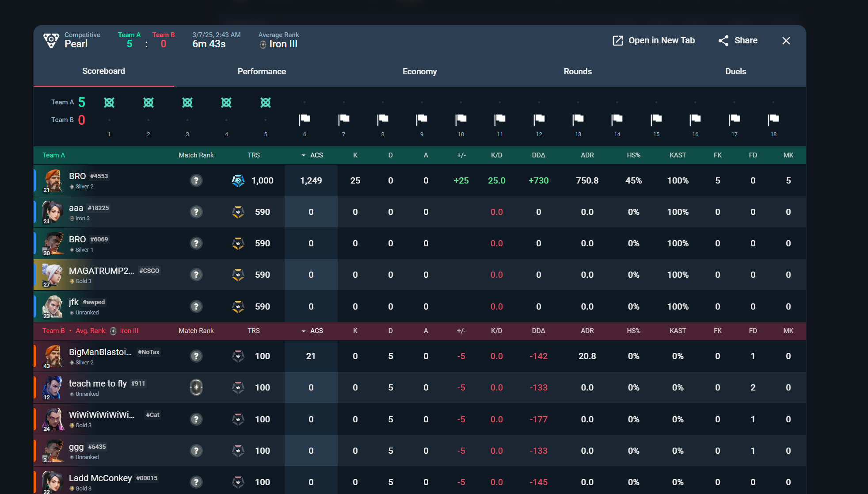The image size is (868, 494).
Task: Open the Economy tab
Action: click(x=419, y=72)
